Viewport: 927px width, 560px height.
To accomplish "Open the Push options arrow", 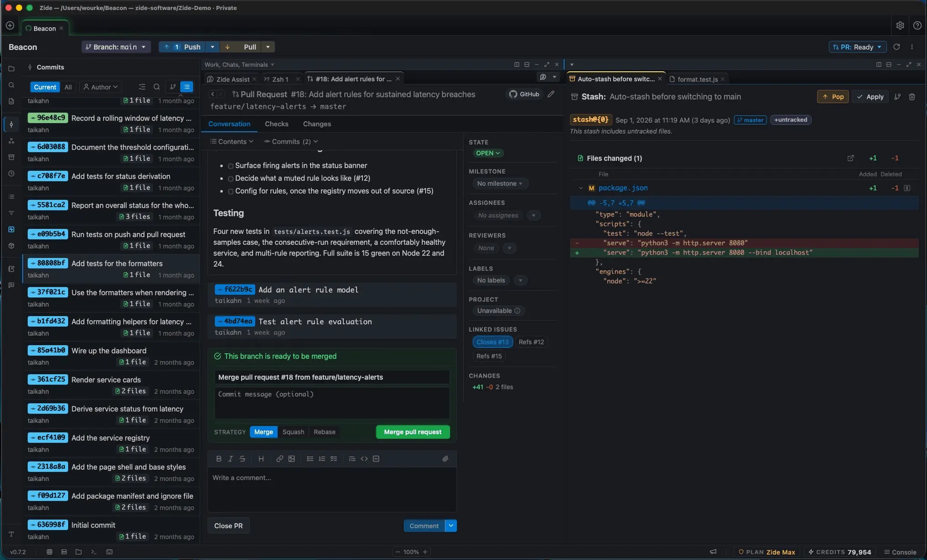I will 212,47.
